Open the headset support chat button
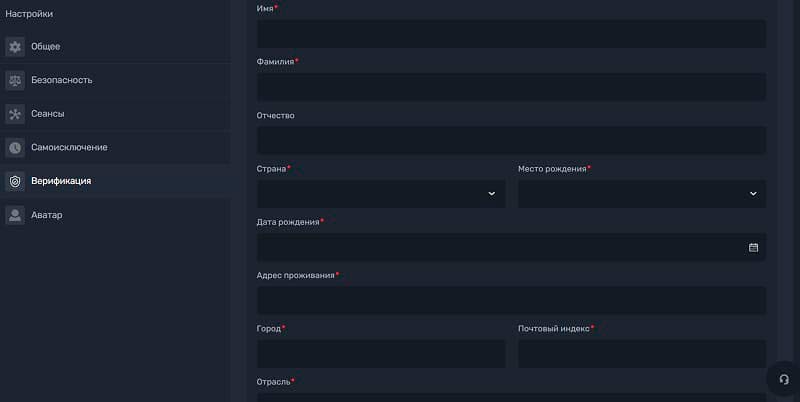Screen dimensions: 800x402 pos(783,380)
